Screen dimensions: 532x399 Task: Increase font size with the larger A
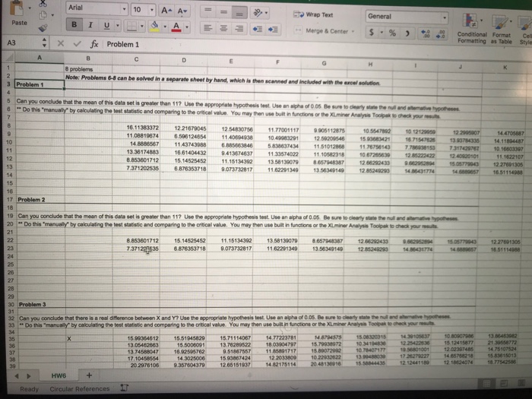pyautogui.click(x=166, y=11)
